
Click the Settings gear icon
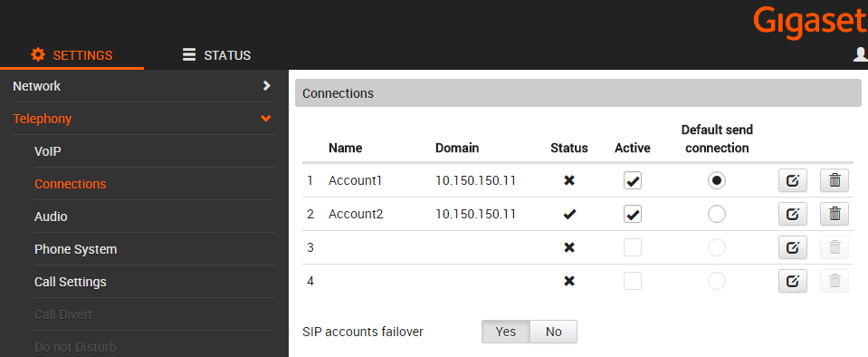click(38, 54)
